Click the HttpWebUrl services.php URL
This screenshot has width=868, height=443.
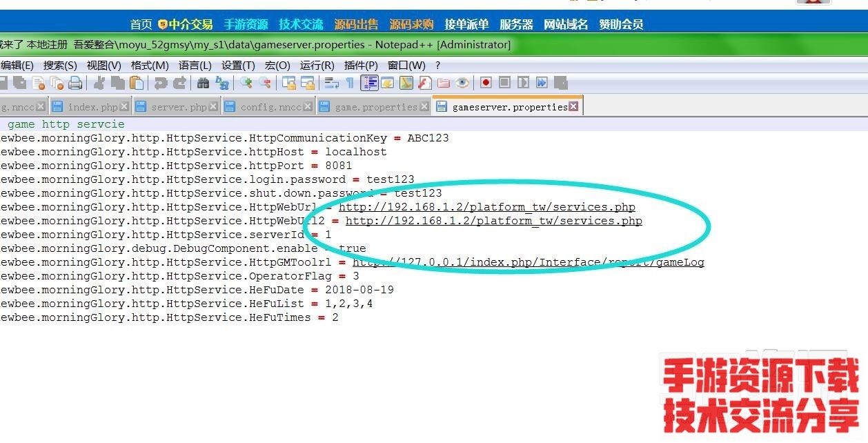486,207
